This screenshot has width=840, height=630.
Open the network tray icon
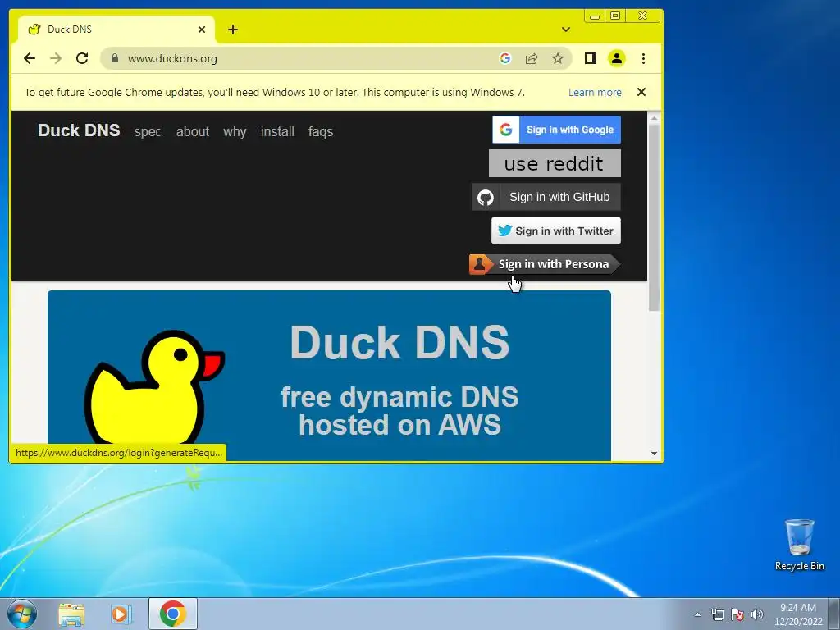click(717, 614)
